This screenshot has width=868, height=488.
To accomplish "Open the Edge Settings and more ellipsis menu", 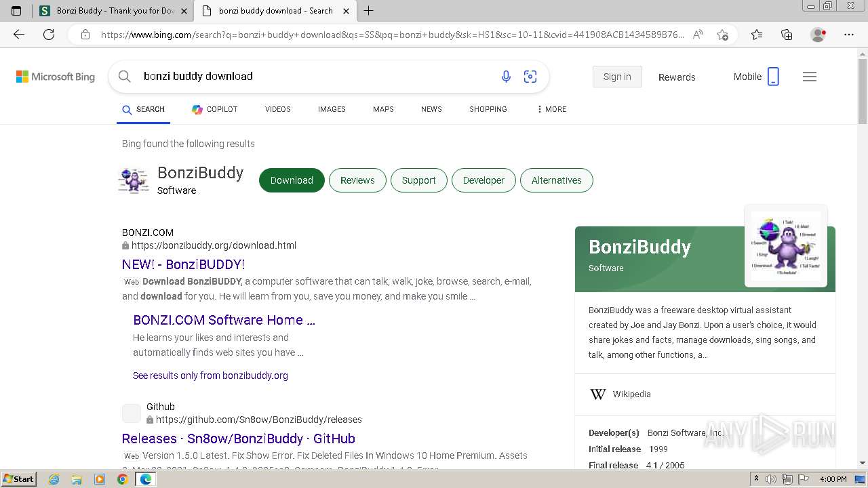I will 849,35.
